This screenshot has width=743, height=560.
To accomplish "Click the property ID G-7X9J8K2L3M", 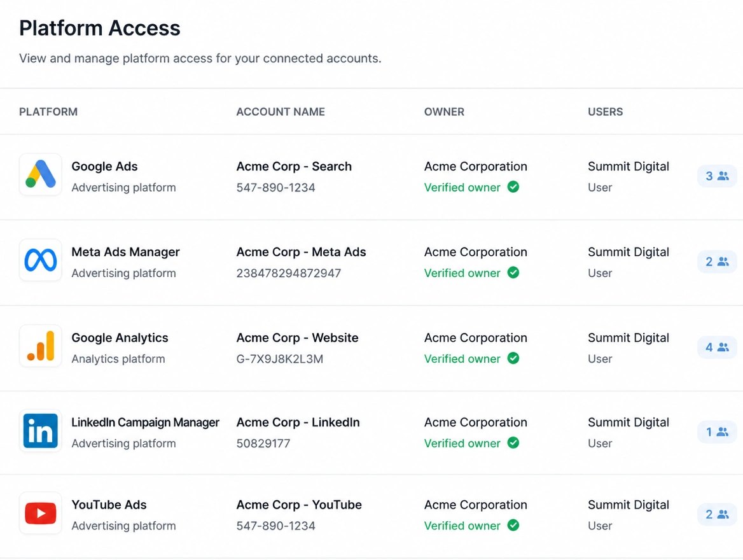I will pyautogui.click(x=279, y=359).
